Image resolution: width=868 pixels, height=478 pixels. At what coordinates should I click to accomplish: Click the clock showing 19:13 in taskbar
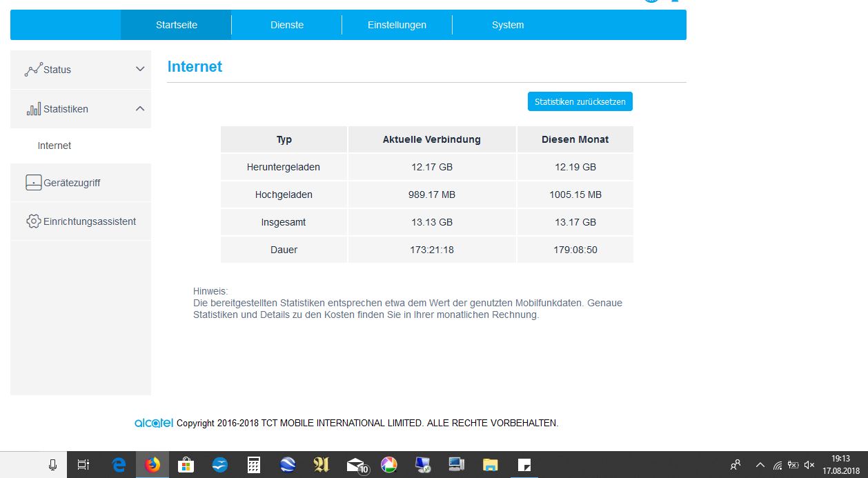click(x=840, y=464)
